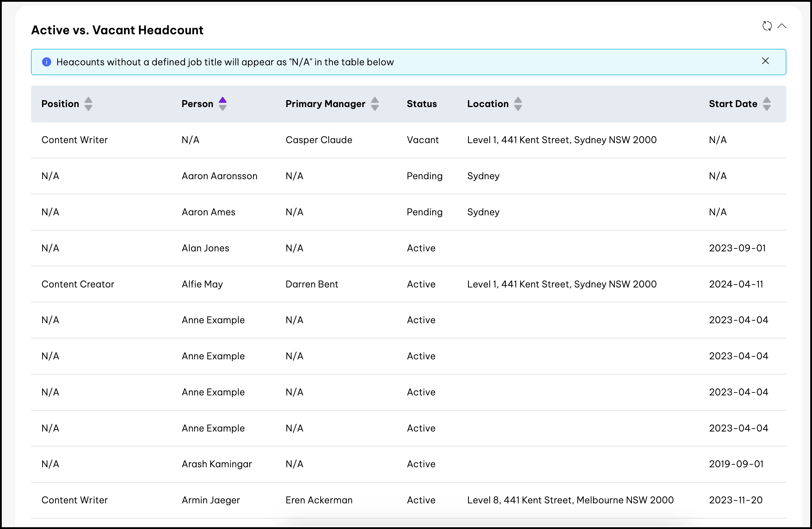Click the Status column header
812x529 pixels.
[x=422, y=104]
